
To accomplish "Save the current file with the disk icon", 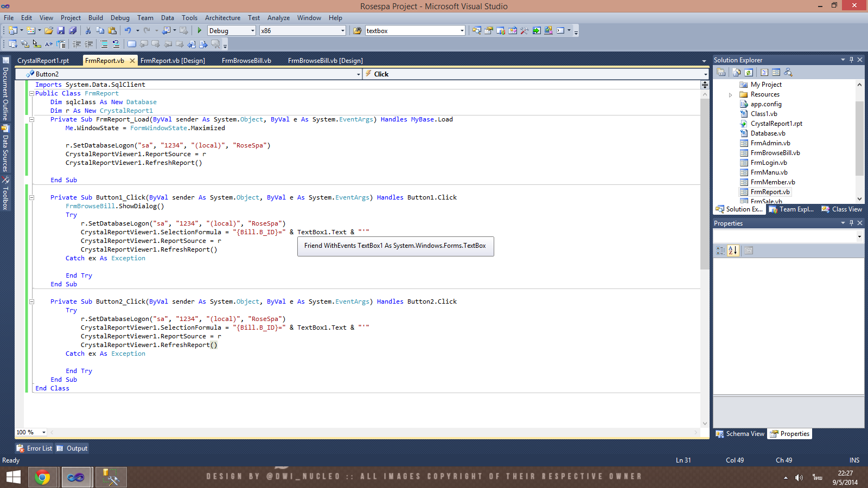I will point(61,30).
